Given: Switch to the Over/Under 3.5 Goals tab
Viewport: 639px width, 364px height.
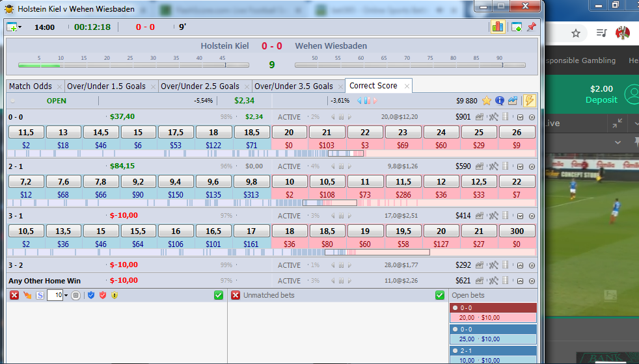Looking at the screenshot, I should point(294,86).
